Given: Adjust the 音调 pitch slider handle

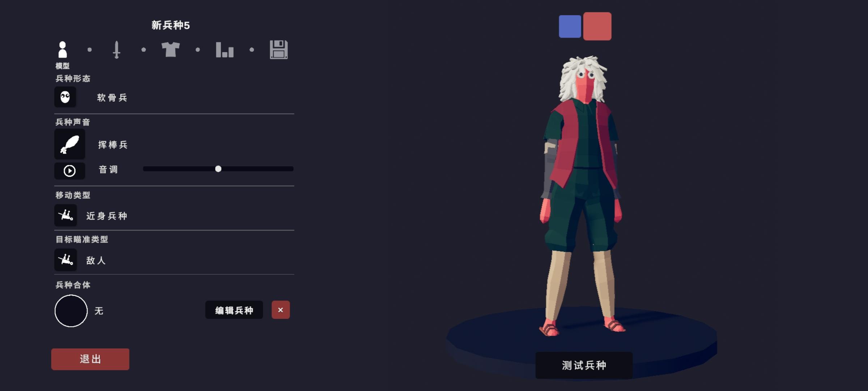Looking at the screenshot, I should pos(218,169).
